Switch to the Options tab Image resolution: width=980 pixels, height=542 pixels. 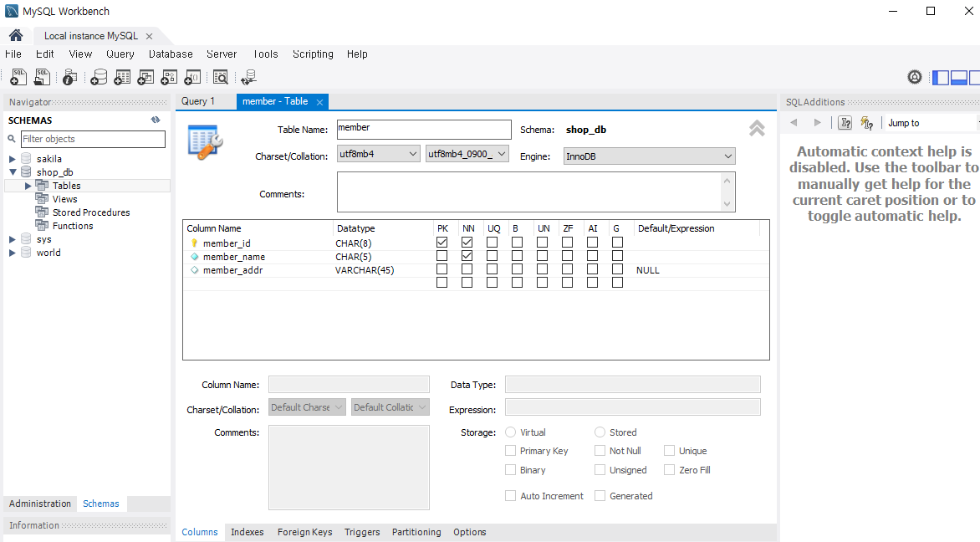tap(469, 532)
